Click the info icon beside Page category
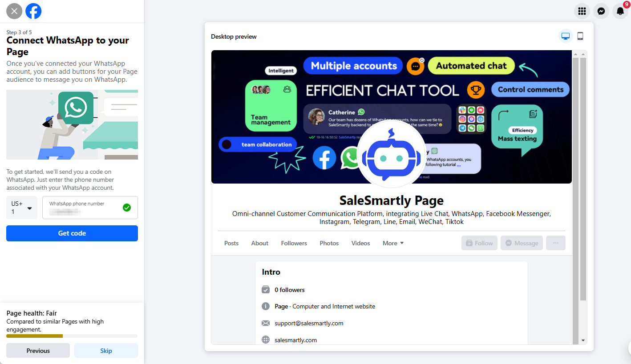This screenshot has height=364, width=631. tap(266, 306)
